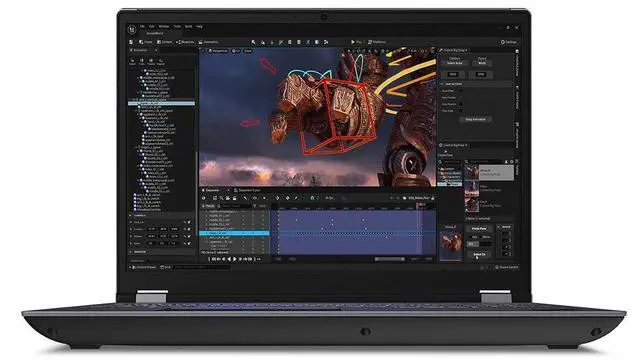
Task: Switch to the Control Rig Snapper tab
Action: pos(454,50)
